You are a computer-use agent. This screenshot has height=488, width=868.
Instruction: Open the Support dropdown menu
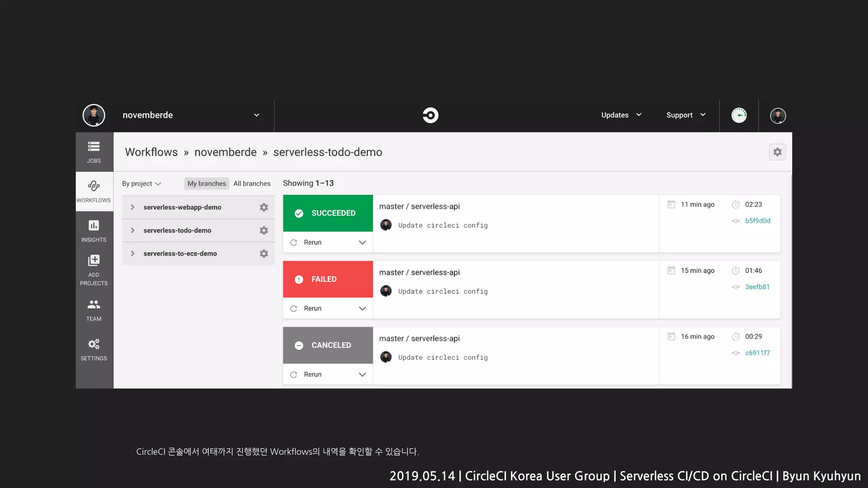(686, 115)
